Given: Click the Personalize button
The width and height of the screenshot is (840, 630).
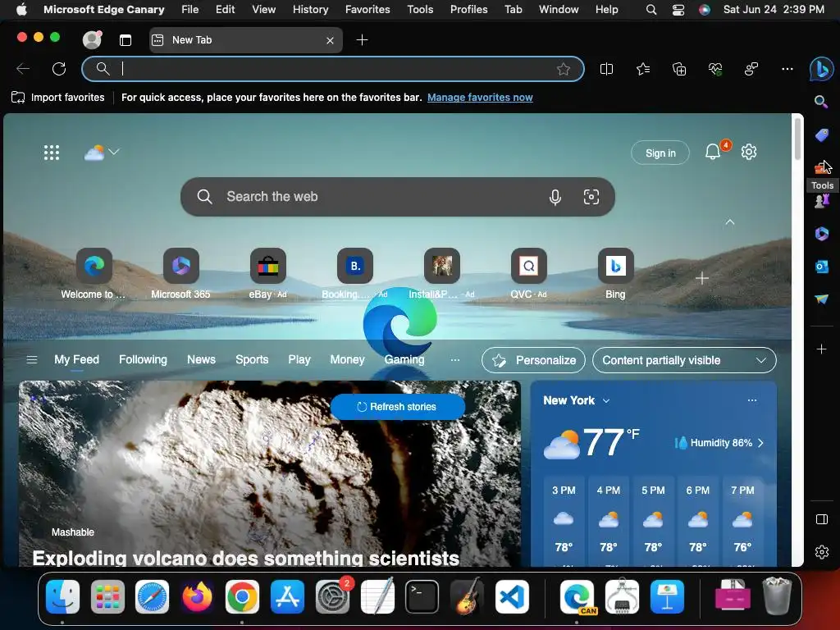Looking at the screenshot, I should click(533, 361).
